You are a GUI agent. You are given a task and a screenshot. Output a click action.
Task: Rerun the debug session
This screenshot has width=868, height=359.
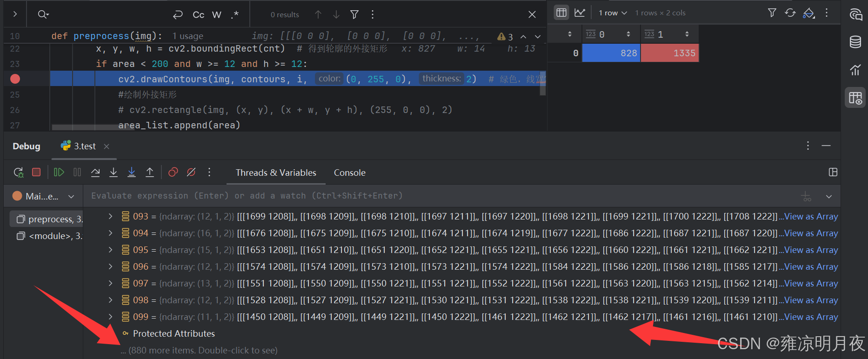(x=19, y=173)
